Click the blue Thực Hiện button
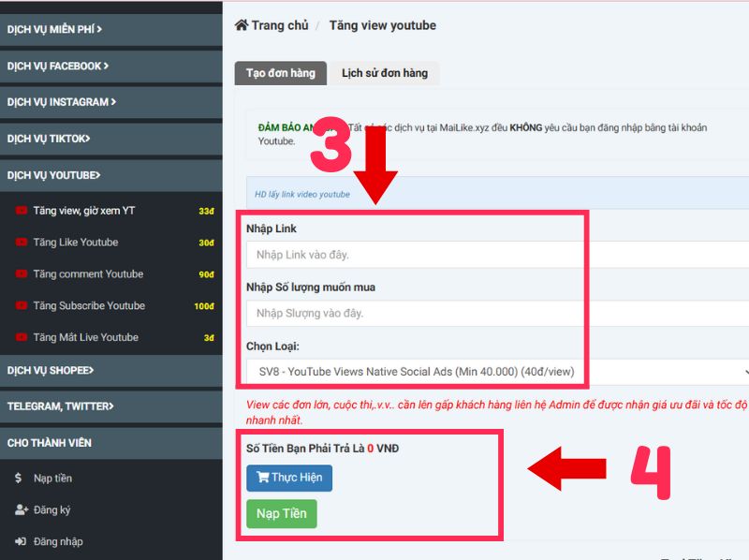 coord(289,478)
